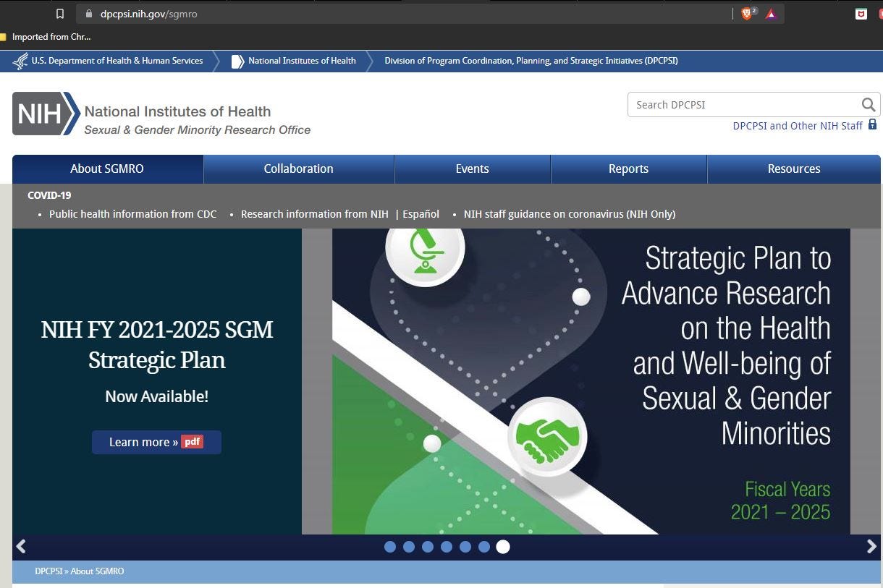Select the seventh active carousel dot
The height and width of the screenshot is (588, 883).
pyautogui.click(x=503, y=547)
